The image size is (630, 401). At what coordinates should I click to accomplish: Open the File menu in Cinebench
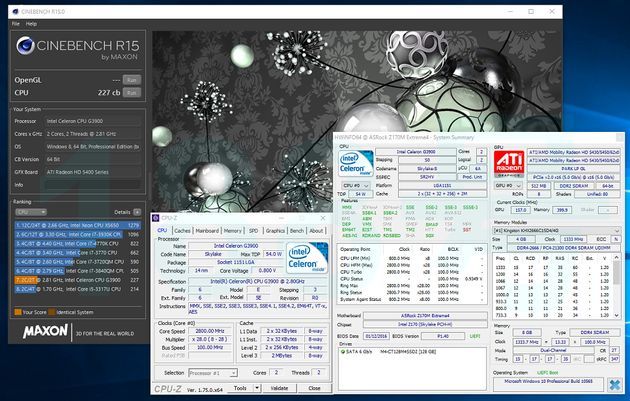tap(16, 24)
